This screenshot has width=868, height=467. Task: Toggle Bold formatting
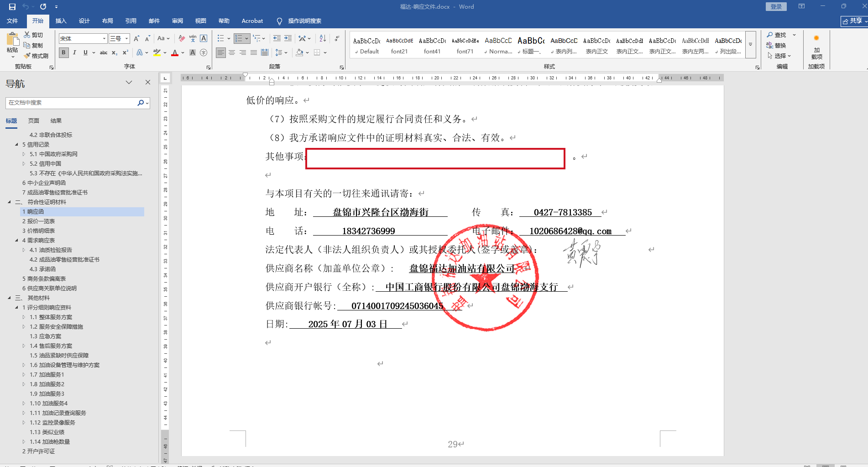click(x=63, y=52)
